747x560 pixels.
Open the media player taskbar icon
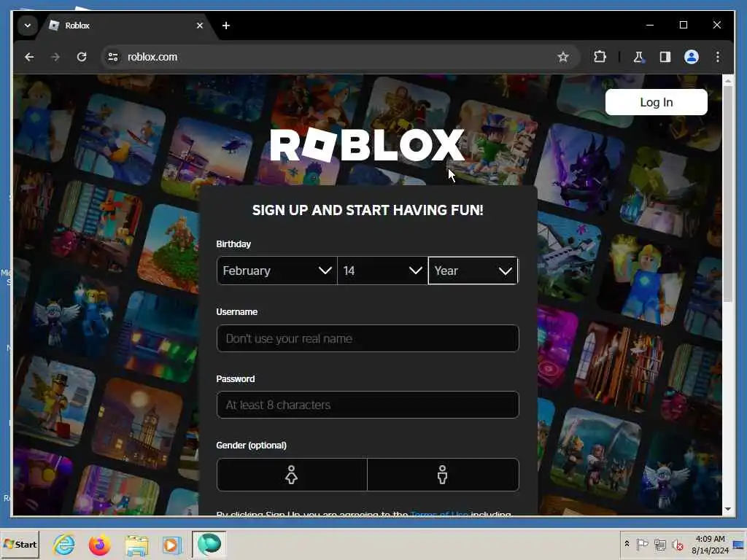coord(171,545)
